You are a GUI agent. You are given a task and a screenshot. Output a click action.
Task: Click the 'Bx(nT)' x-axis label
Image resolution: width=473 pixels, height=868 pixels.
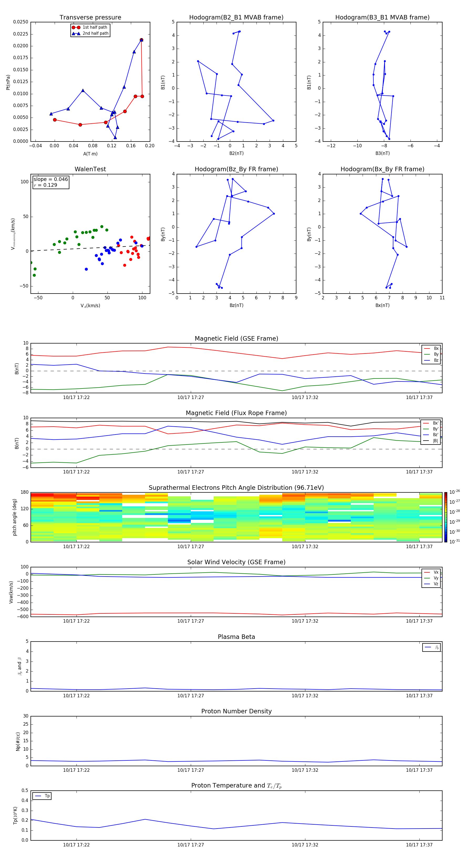coord(382,305)
